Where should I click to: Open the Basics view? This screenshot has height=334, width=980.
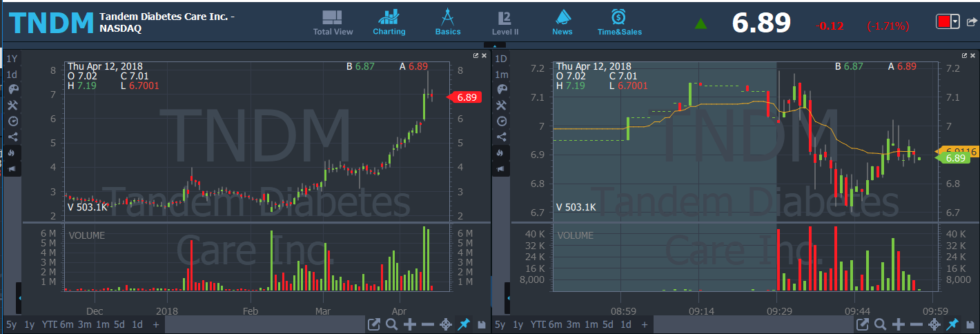coord(448,23)
